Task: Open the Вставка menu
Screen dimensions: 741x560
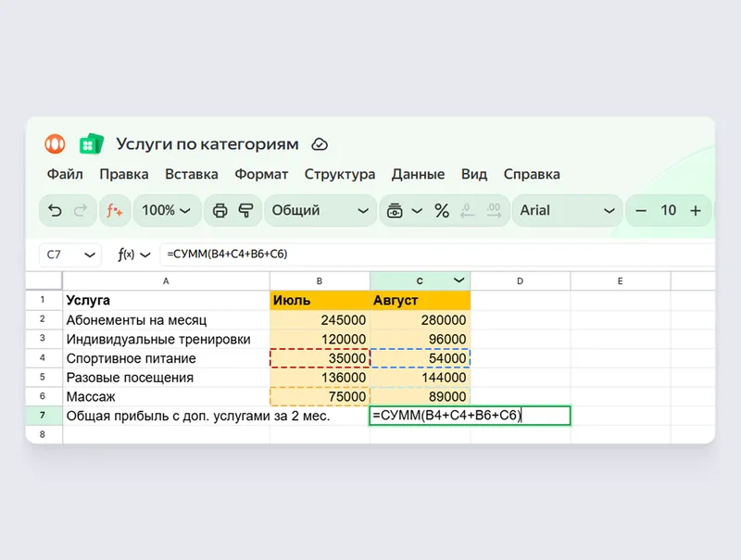Action: tap(192, 174)
